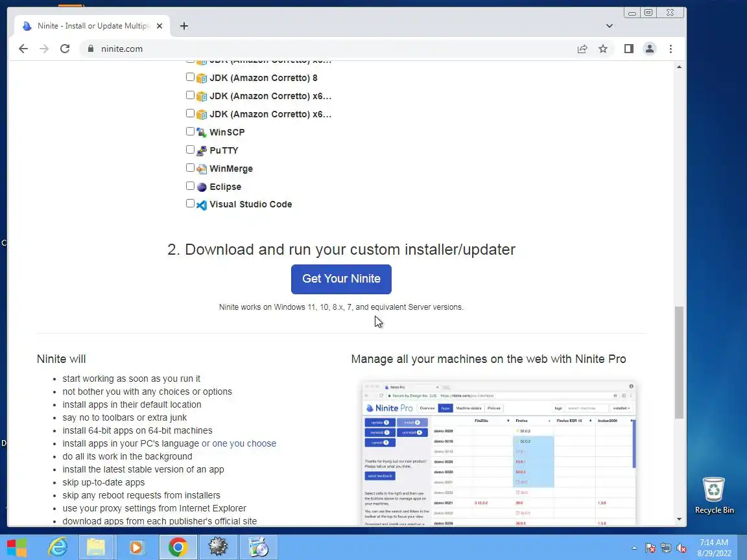Screen dimensions: 747x560
Task: Go forward with the browser arrow
Action: click(44, 49)
